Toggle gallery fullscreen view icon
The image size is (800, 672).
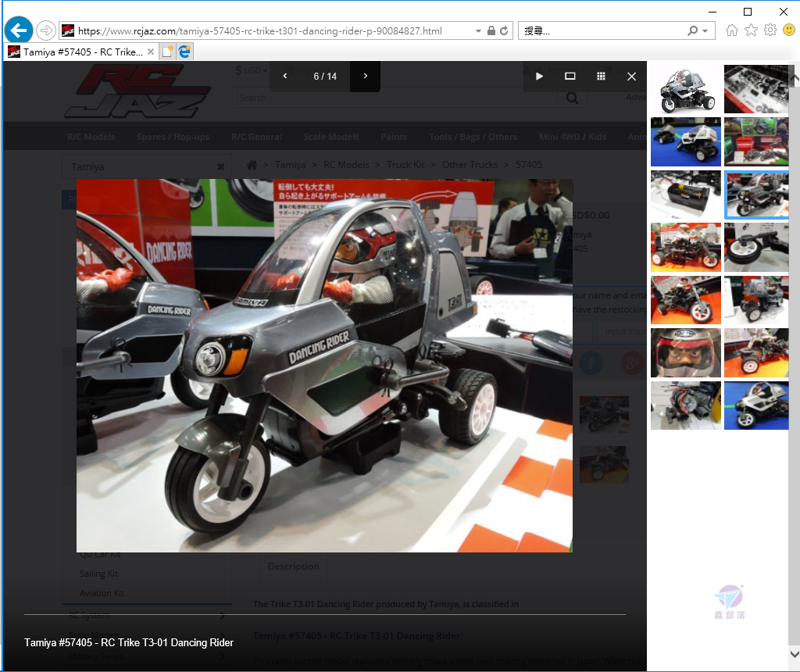point(570,76)
